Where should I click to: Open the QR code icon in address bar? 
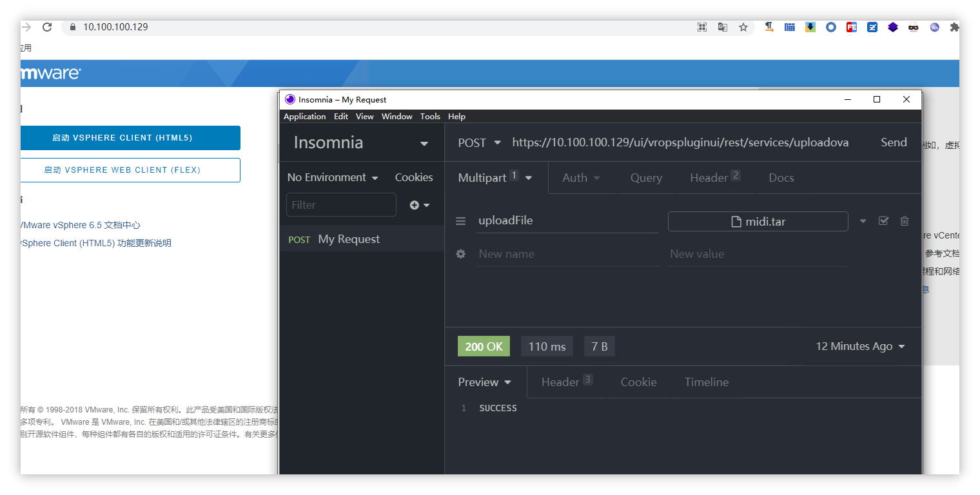(702, 27)
